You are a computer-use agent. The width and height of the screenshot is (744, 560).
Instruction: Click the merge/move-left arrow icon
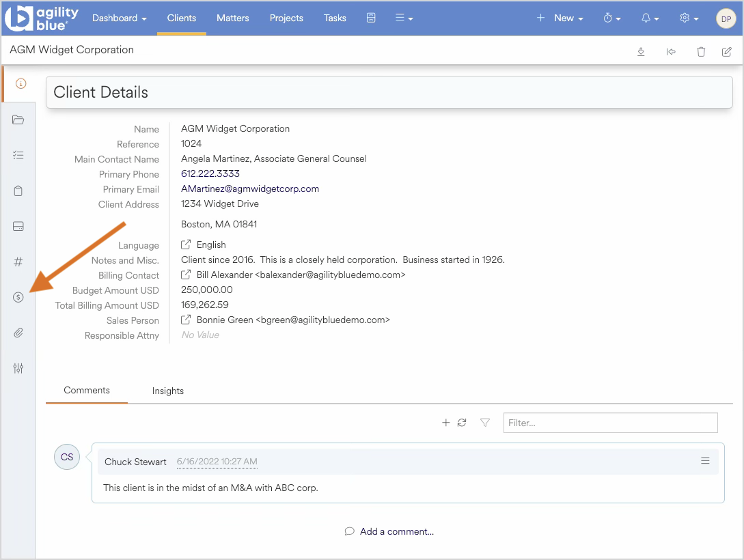coord(670,52)
